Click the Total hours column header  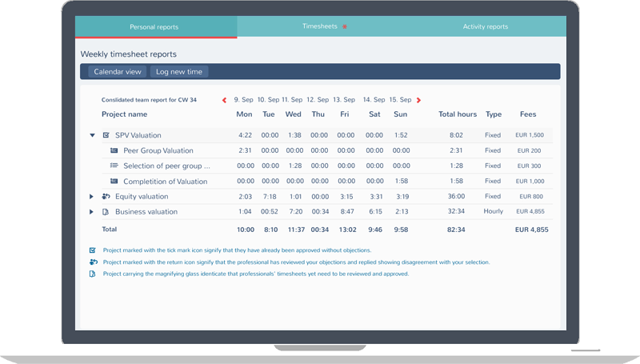[458, 114]
